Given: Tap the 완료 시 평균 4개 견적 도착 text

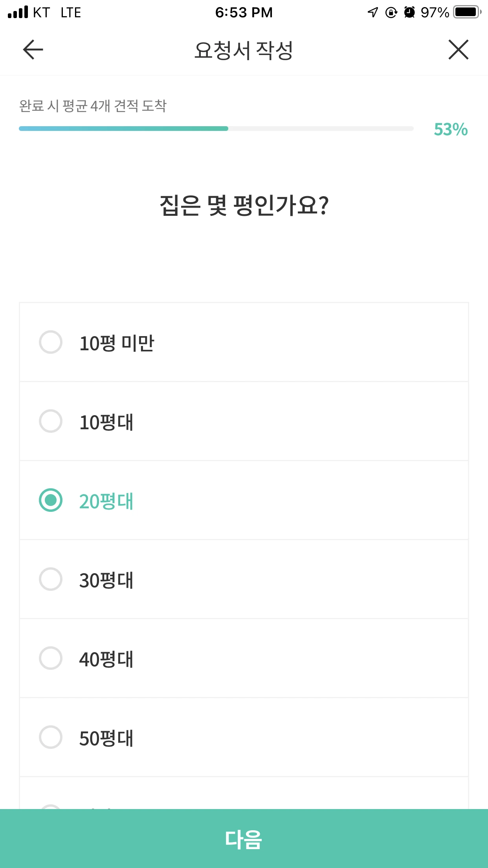Looking at the screenshot, I should click(x=93, y=106).
